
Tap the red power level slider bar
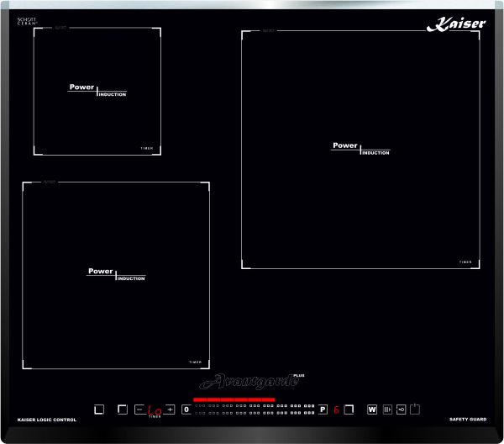pyautogui.click(x=234, y=399)
